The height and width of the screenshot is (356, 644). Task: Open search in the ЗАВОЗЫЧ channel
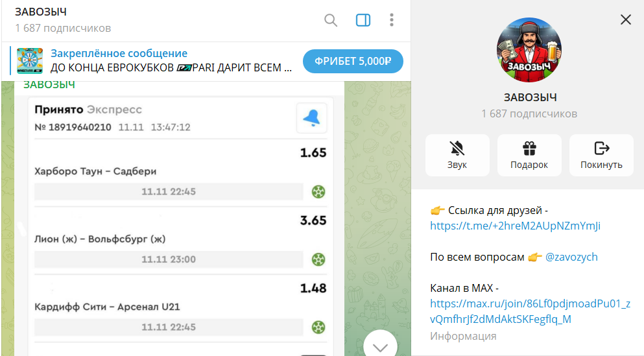[331, 19]
